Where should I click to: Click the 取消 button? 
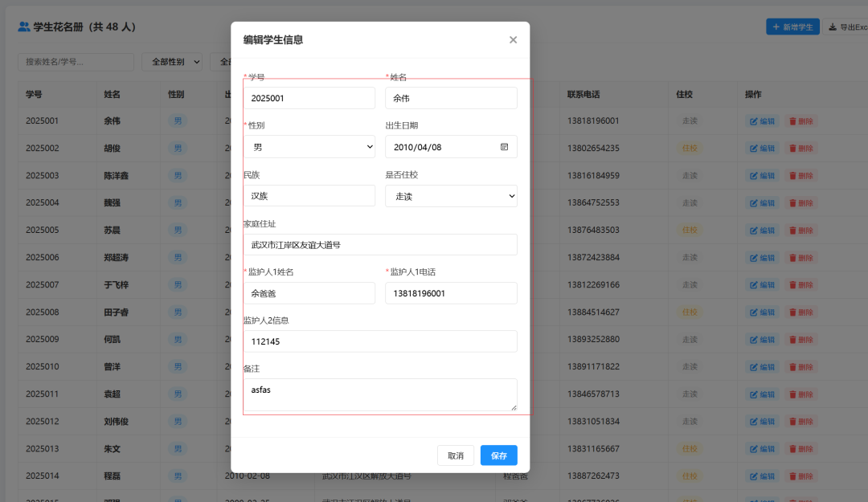pos(456,455)
